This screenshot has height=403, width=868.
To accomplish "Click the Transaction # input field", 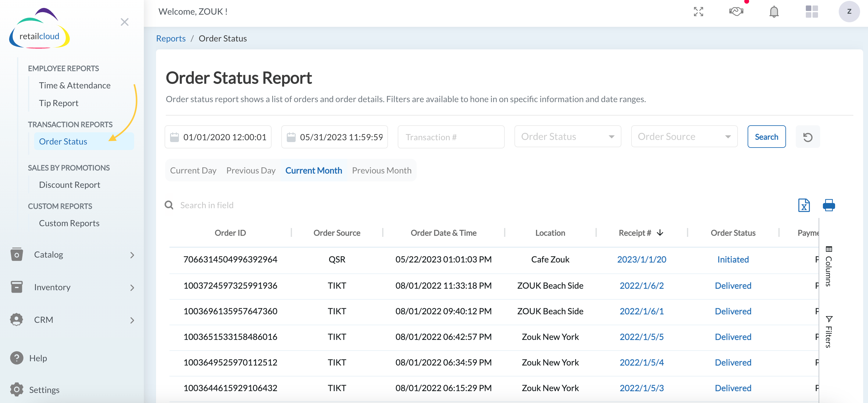I will click(450, 137).
